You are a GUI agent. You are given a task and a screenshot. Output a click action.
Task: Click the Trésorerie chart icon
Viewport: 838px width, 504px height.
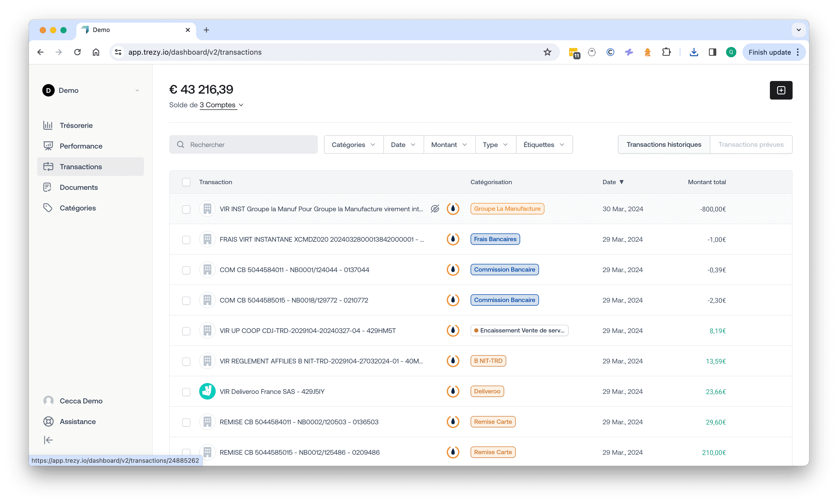(x=48, y=125)
